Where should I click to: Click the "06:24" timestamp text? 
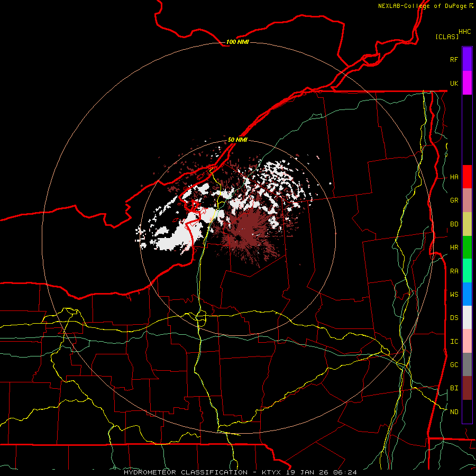(346, 472)
